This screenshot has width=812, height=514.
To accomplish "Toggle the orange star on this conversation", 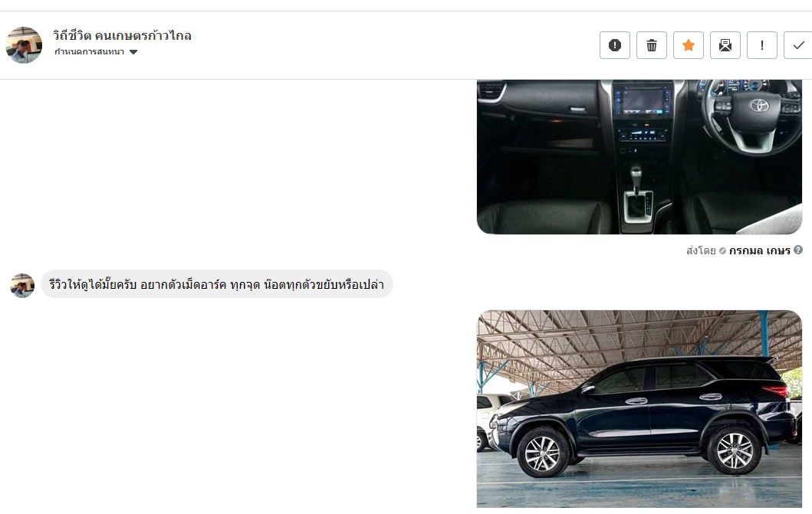I will pyautogui.click(x=689, y=45).
